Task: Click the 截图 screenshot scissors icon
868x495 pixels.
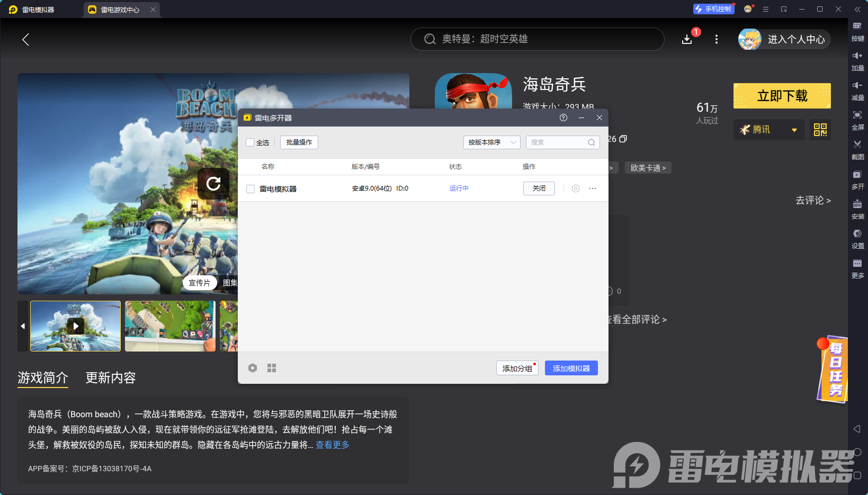Action: click(x=857, y=149)
